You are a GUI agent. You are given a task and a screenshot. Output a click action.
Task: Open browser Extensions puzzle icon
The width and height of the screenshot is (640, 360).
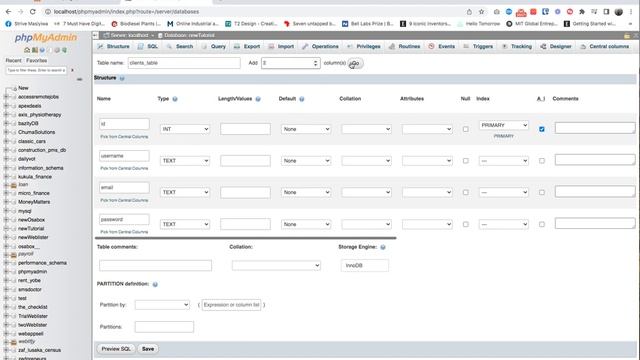tap(582, 12)
